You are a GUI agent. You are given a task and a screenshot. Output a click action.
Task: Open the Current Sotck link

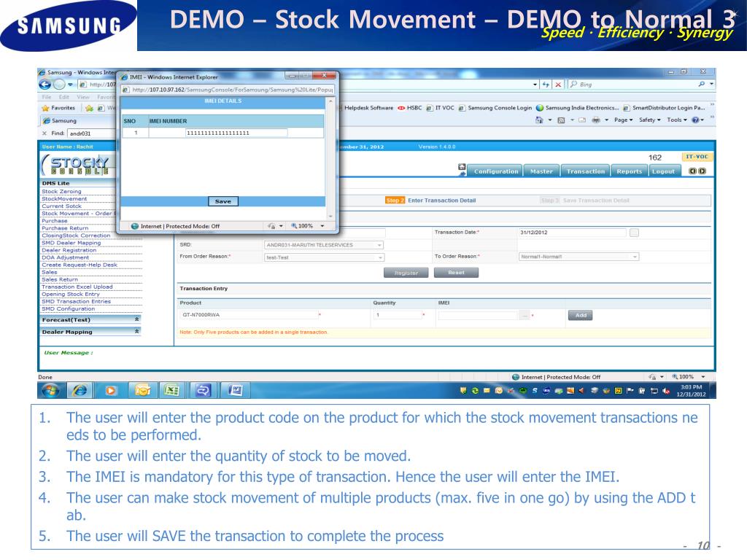point(61,206)
